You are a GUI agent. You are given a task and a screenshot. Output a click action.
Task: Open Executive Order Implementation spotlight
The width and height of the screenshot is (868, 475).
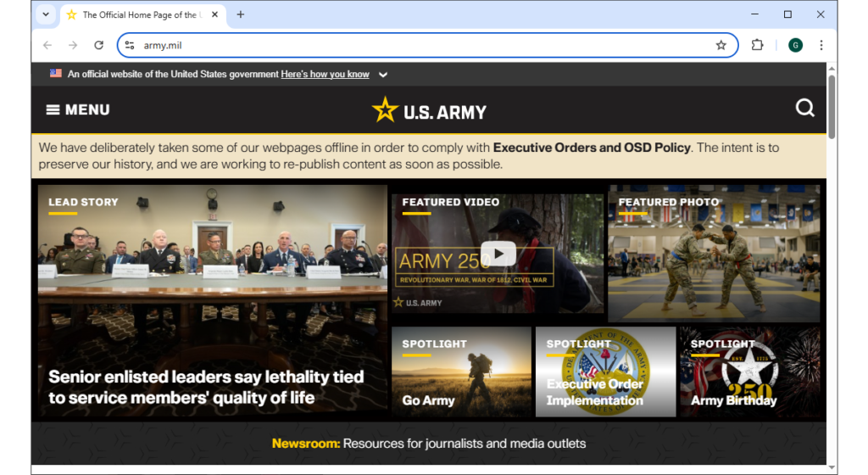pyautogui.click(x=605, y=372)
